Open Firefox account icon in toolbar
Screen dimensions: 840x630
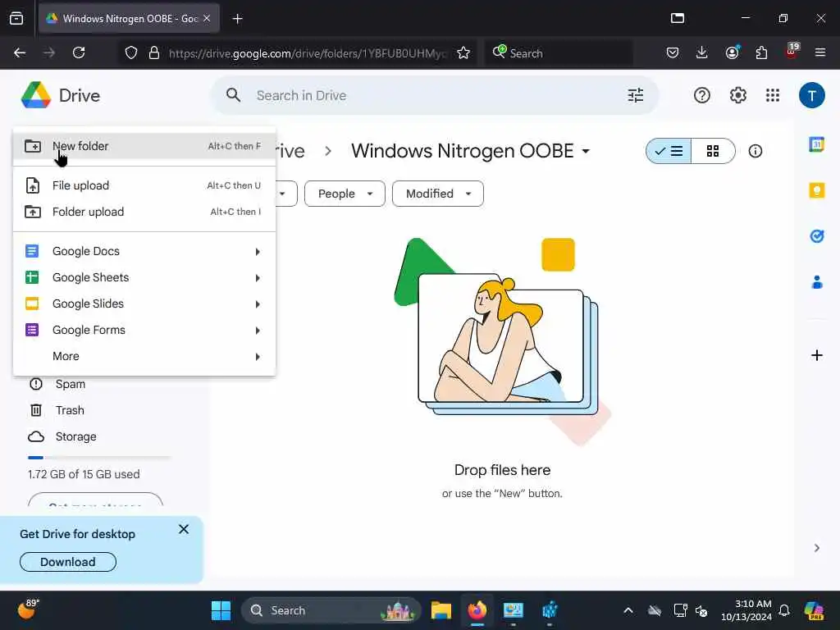(732, 52)
